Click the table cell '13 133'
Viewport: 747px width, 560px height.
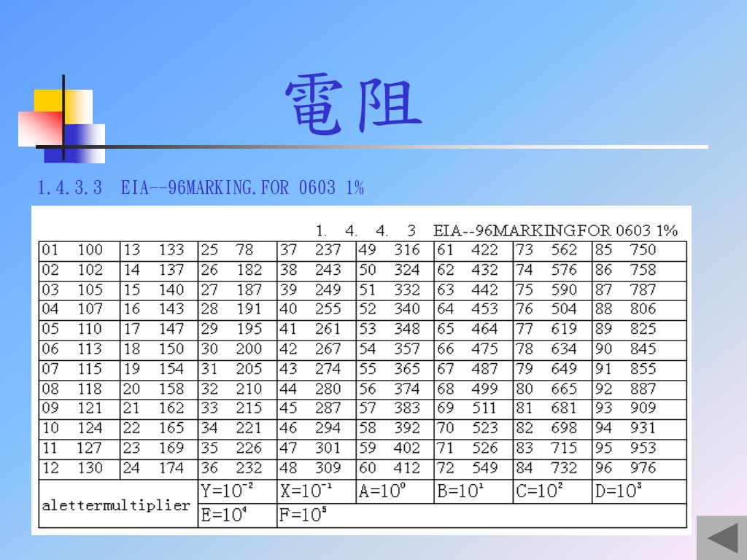coord(159,251)
